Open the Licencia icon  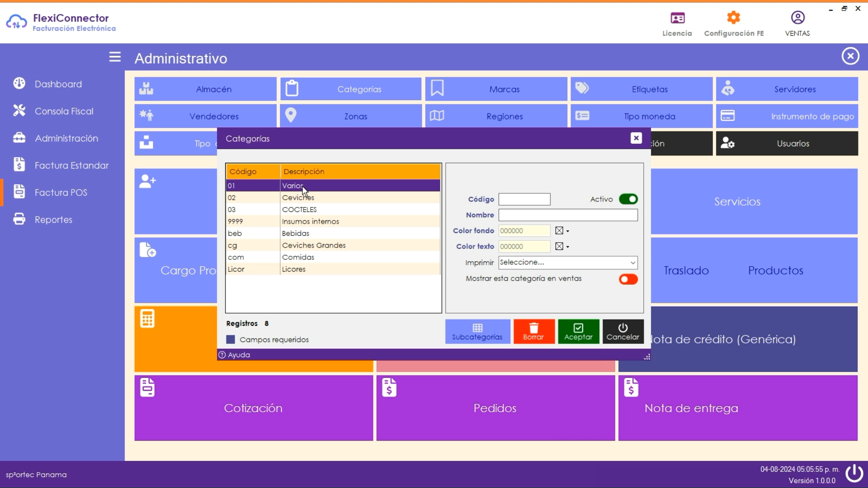[x=677, y=18]
